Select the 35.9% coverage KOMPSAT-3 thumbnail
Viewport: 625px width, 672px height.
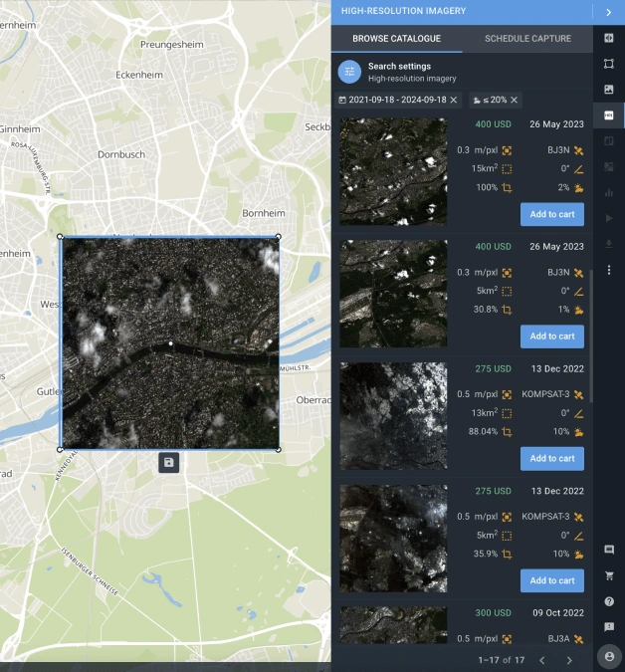[393, 539]
